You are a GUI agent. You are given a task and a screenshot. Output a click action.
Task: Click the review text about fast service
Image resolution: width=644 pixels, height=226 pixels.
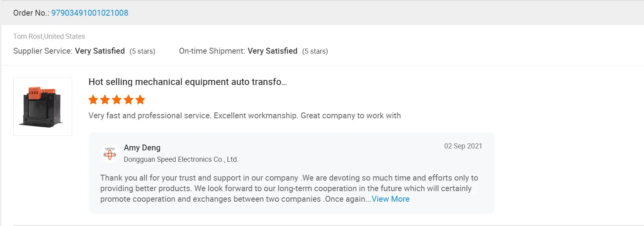click(x=244, y=116)
